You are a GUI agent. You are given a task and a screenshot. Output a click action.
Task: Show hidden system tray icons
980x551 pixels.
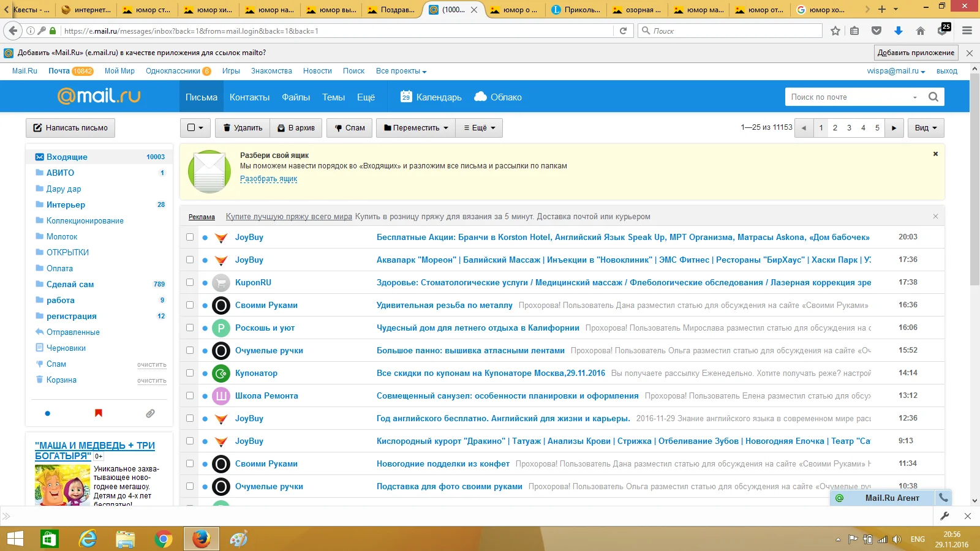point(838,539)
